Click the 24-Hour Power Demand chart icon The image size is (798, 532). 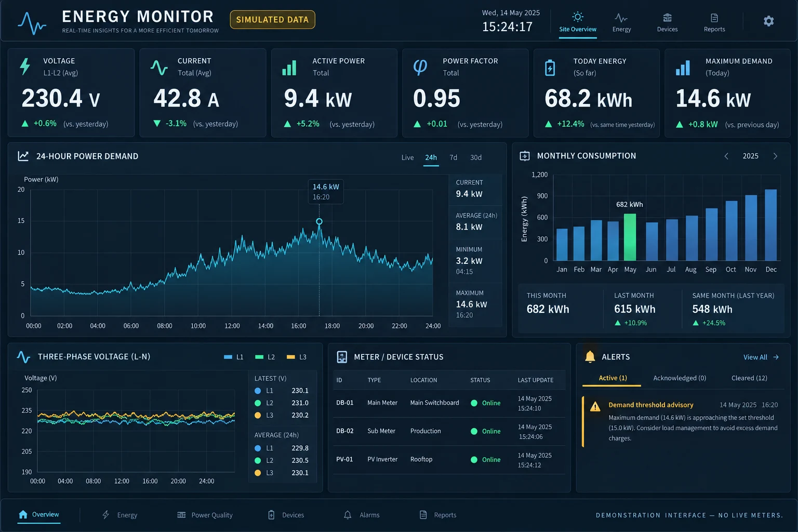click(23, 156)
